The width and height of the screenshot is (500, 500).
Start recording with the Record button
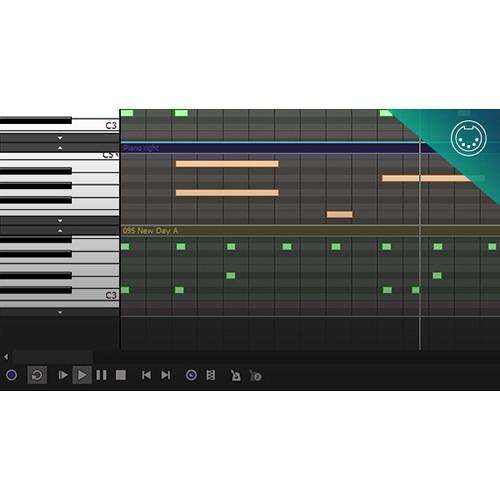coord(12,375)
